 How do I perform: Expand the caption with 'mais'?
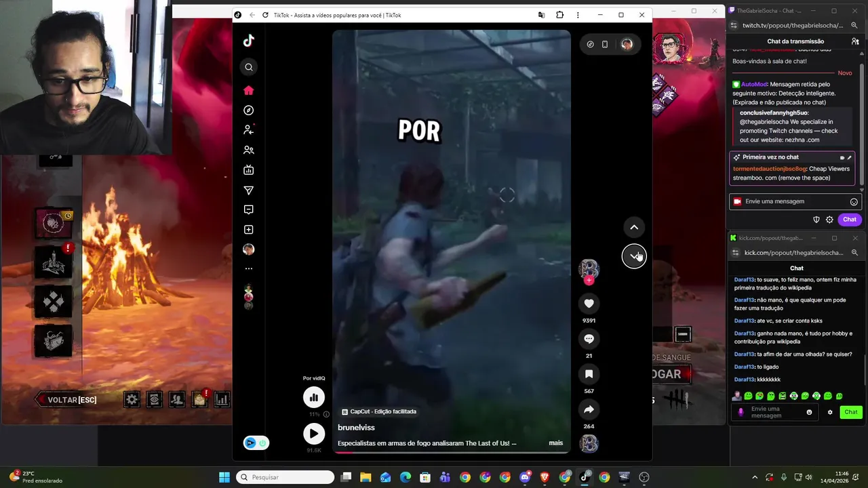coord(556,443)
